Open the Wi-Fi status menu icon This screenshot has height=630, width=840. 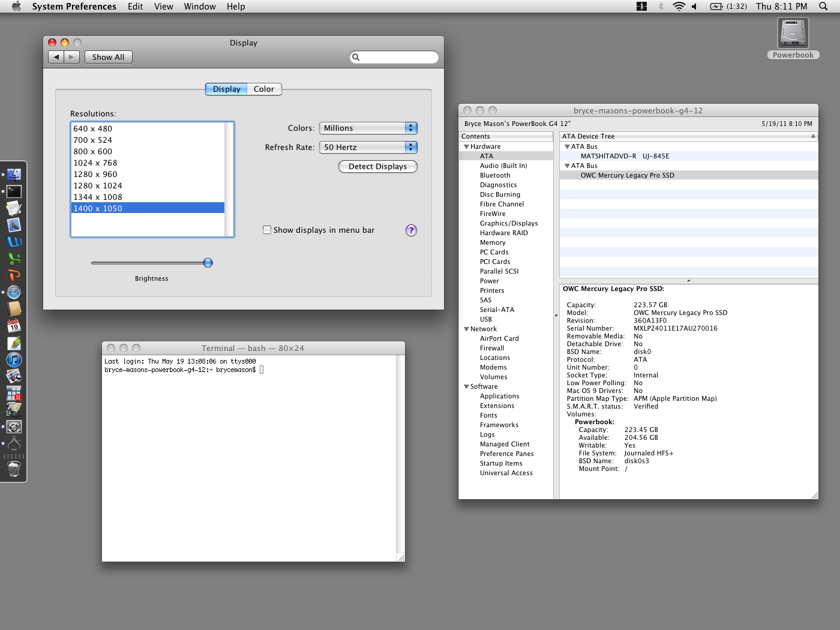pyautogui.click(x=679, y=7)
